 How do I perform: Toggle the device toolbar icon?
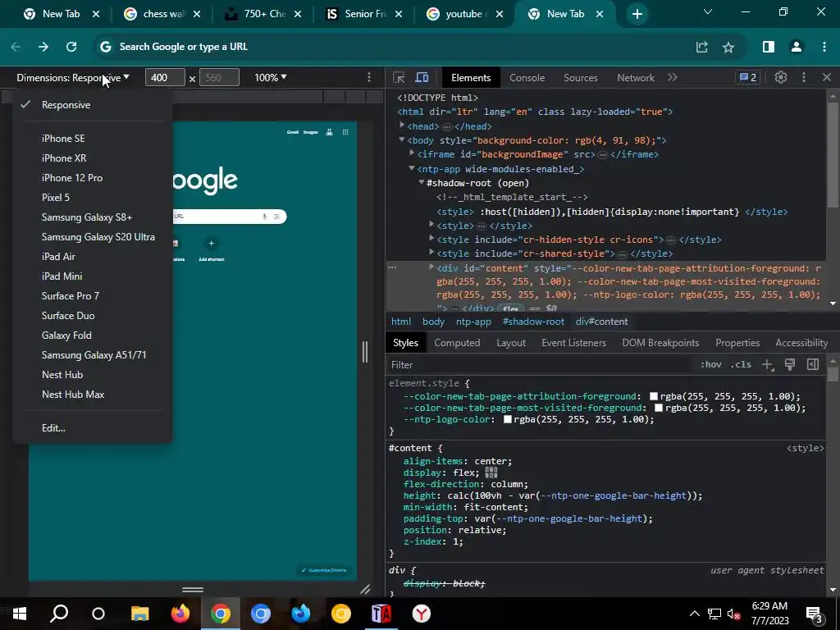point(422,78)
